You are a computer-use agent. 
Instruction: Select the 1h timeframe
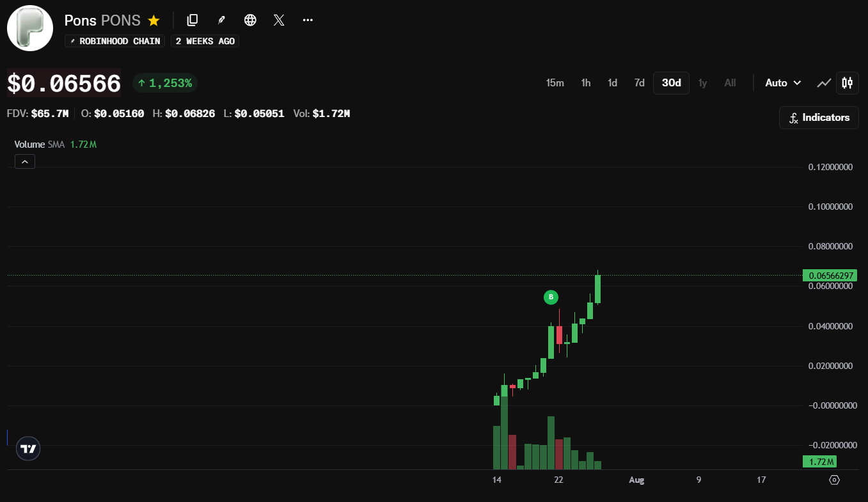click(585, 82)
